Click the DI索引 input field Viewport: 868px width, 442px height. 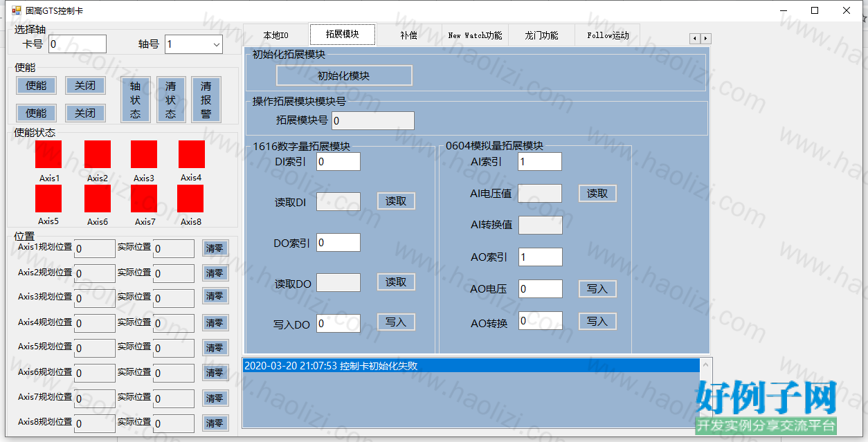click(x=338, y=161)
